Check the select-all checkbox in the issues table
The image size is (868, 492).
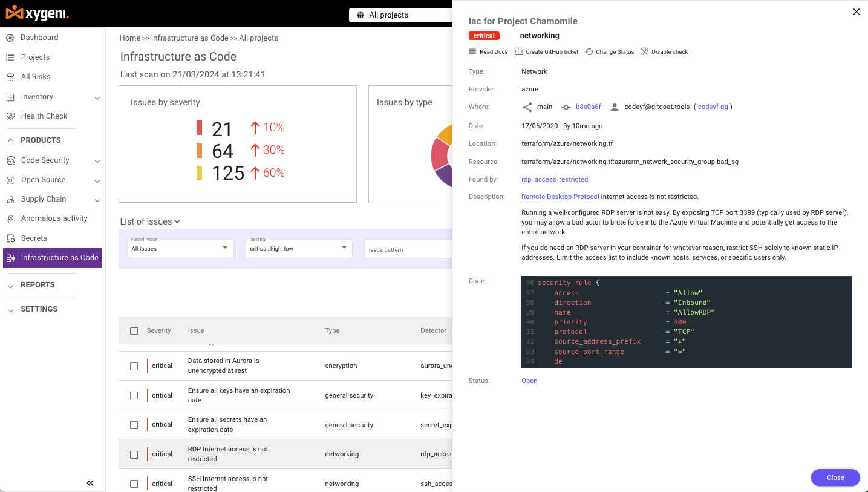point(134,330)
